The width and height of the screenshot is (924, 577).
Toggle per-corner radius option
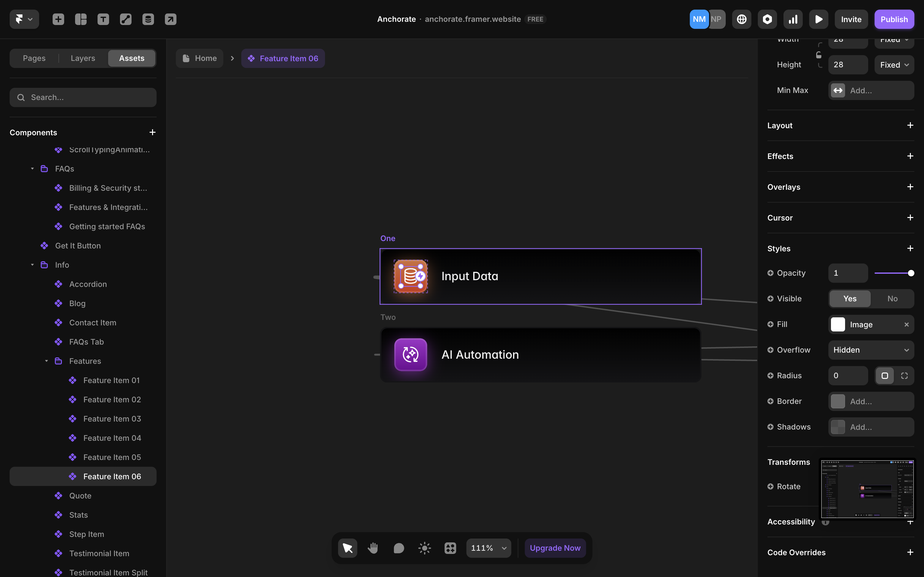pos(904,376)
